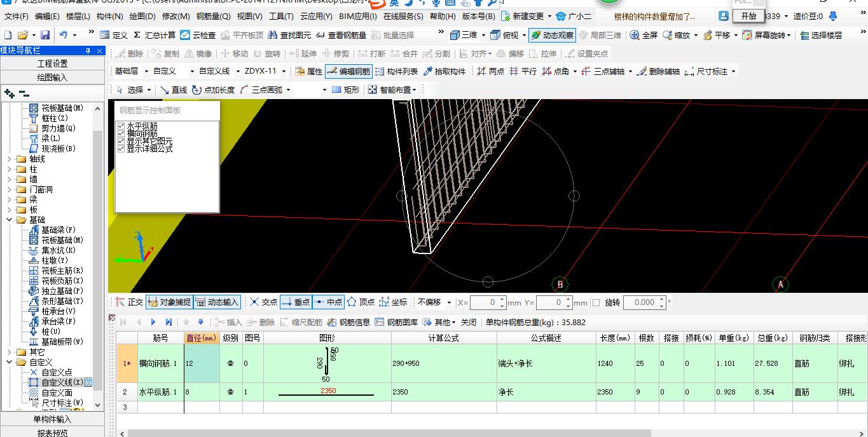The height and width of the screenshot is (437, 868).
Task: Click the 工程设置 navigation button
Action: (x=52, y=64)
